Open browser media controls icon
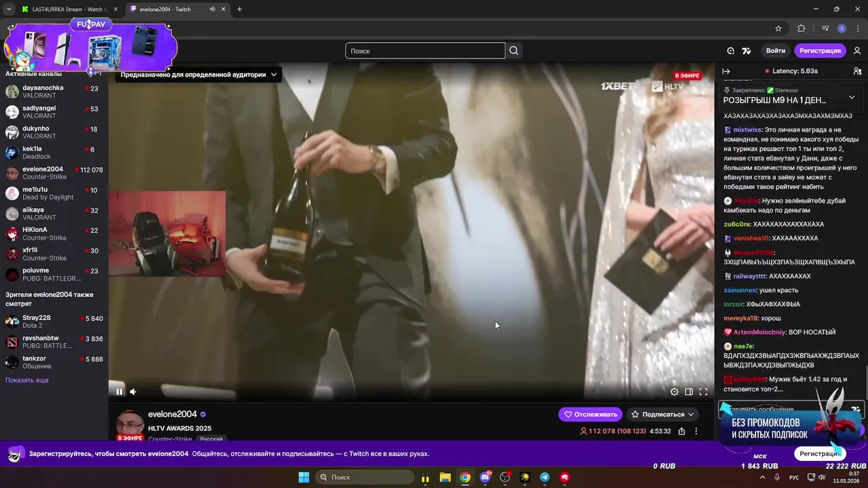Viewport: 868px width, 488px height. pos(825,28)
